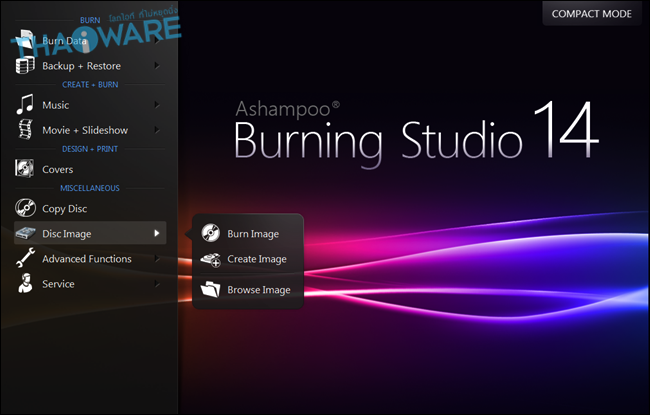Click the Create Image drive icon

point(211,259)
